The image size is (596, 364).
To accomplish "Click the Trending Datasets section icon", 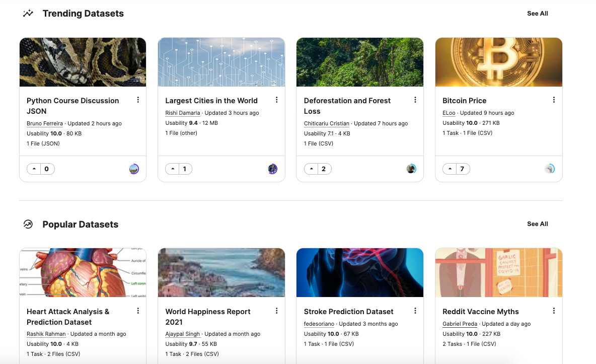I will pos(28,14).
